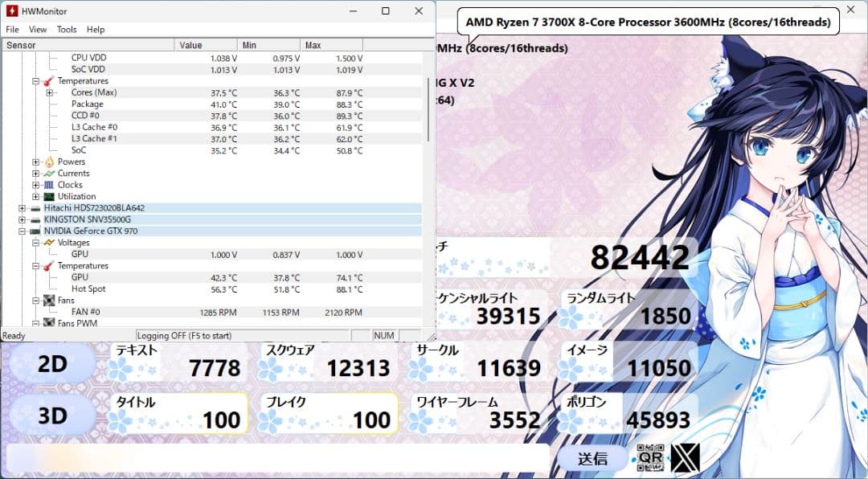This screenshot has width=868, height=479.
Task: Select the Hot Spot temperature row
Action: 212,289
